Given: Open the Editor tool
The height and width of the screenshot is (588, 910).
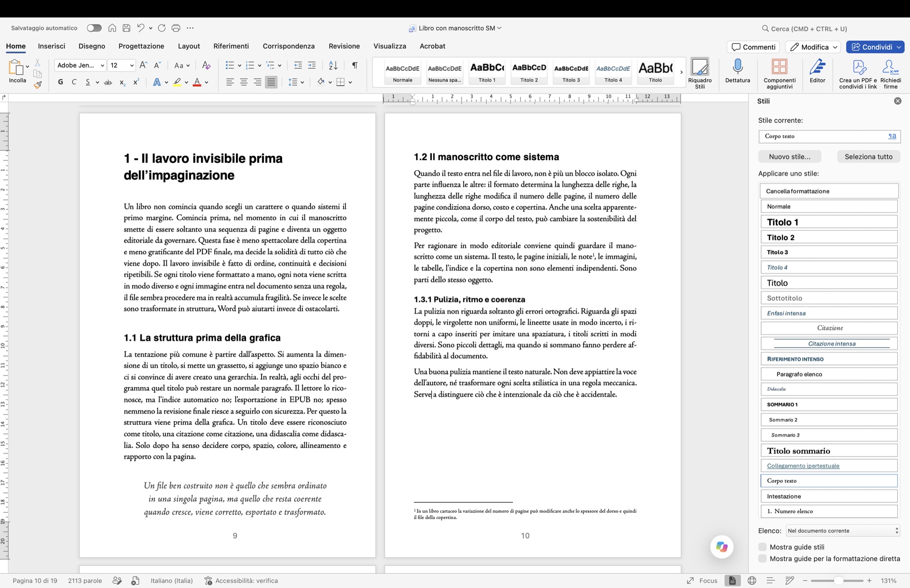Looking at the screenshot, I should 817,71.
